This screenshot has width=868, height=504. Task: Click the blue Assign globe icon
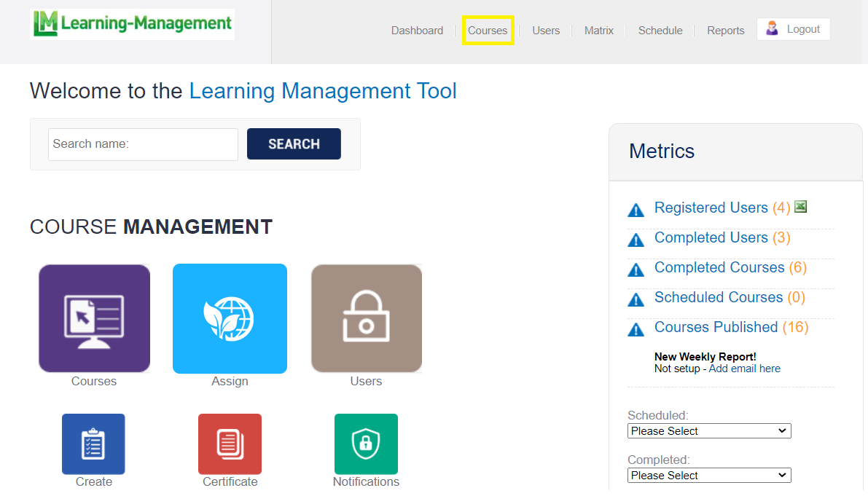(x=230, y=318)
